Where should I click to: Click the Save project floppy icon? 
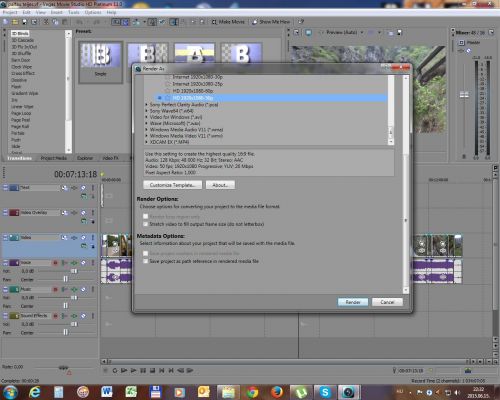point(24,22)
